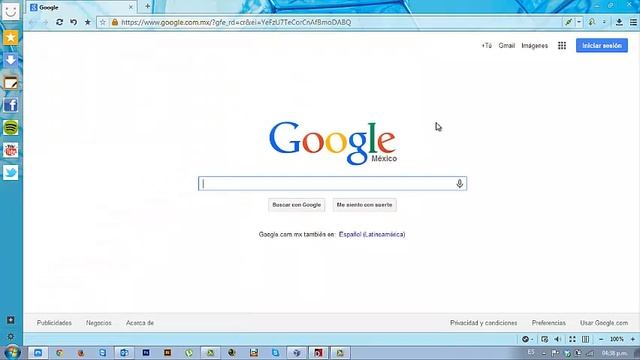Screen dimensions: 640x360
Task: Click the Google search text box
Action: pos(332,184)
